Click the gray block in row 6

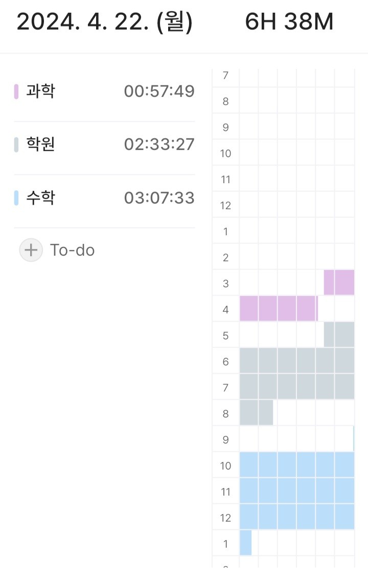[296, 361]
